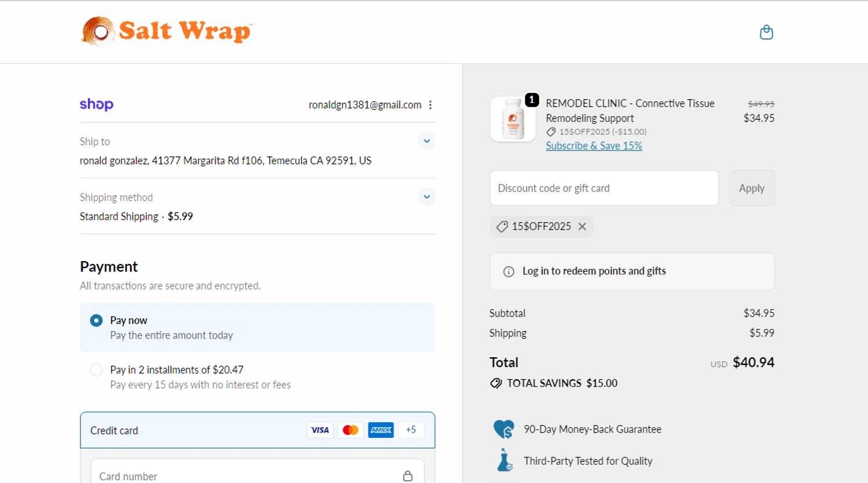The image size is (868, 483).
Task: Click the product quantity badge
Action: coord(532,100)
